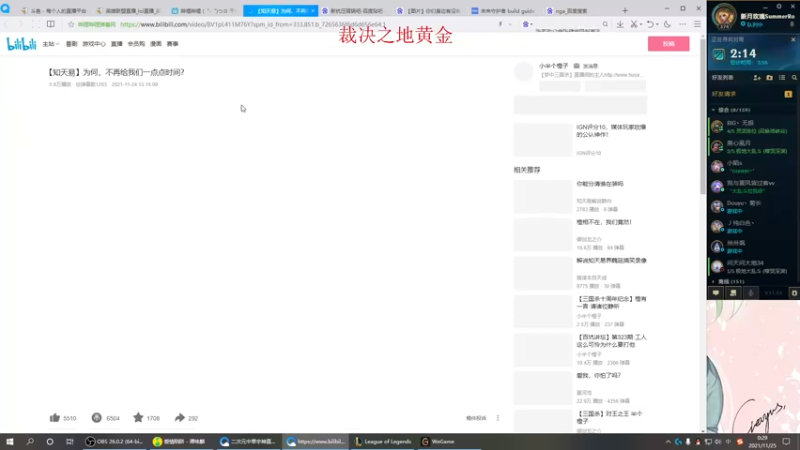Viewport: 800px width, 450px height.
Task: Open Windows notification center icon
Action: point(787,441)
